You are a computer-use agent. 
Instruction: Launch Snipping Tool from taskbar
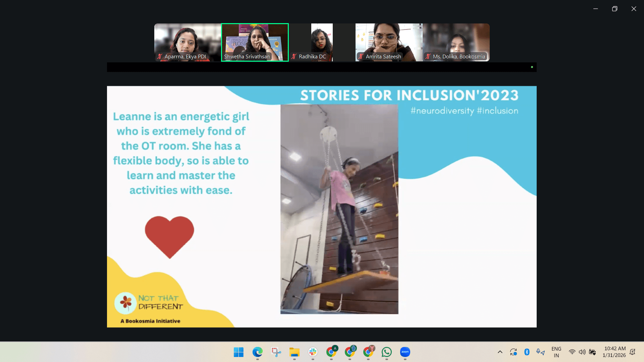point(276,352)
